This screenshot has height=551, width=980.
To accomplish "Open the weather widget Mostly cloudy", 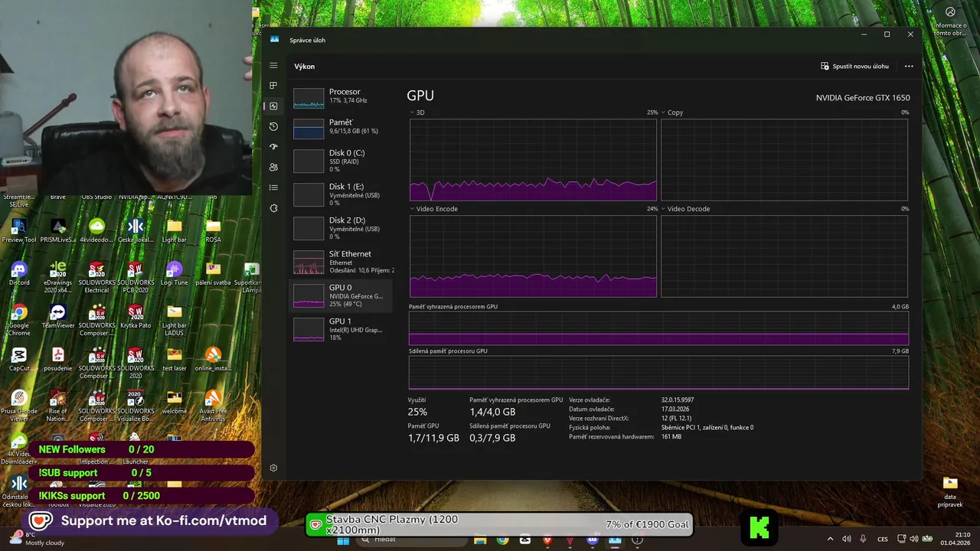I will [37, 539].
